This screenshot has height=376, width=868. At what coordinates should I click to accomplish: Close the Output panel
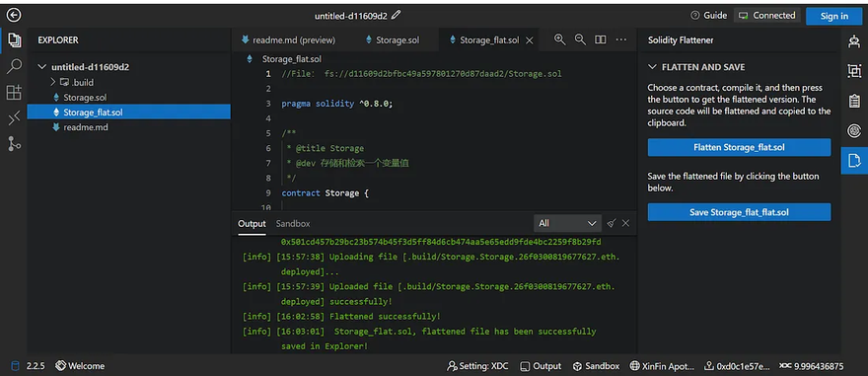pos(625,223)
